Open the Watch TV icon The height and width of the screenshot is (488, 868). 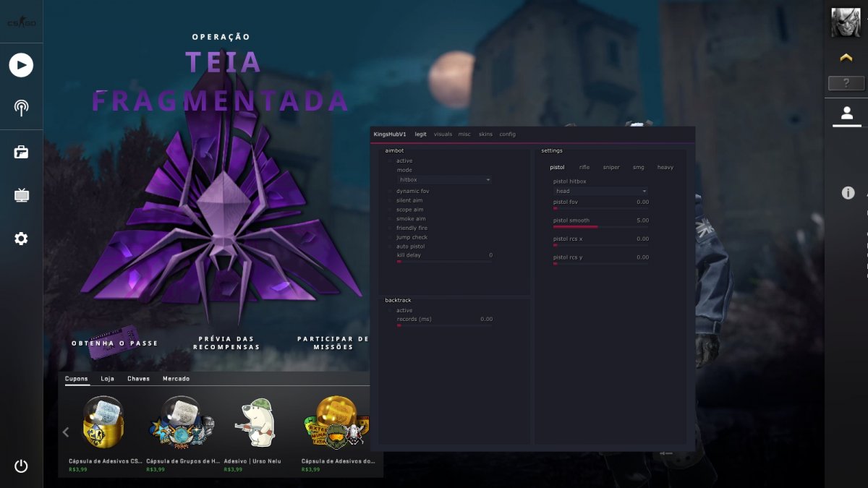(x=21, y=195)
